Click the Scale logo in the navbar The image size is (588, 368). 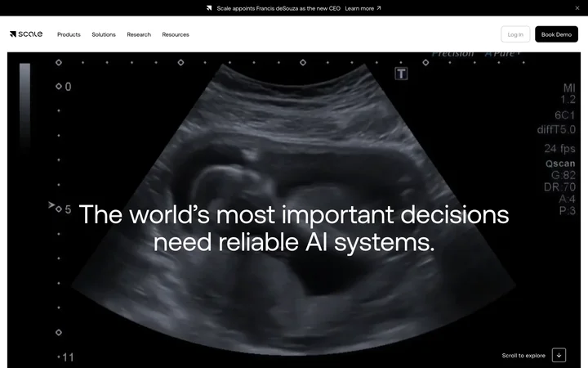pos(26,34)
